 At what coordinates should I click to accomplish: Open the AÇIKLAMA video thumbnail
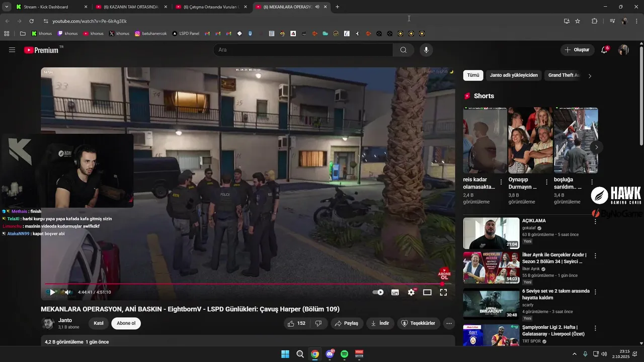pyautogui.click(x=491, y=233)
